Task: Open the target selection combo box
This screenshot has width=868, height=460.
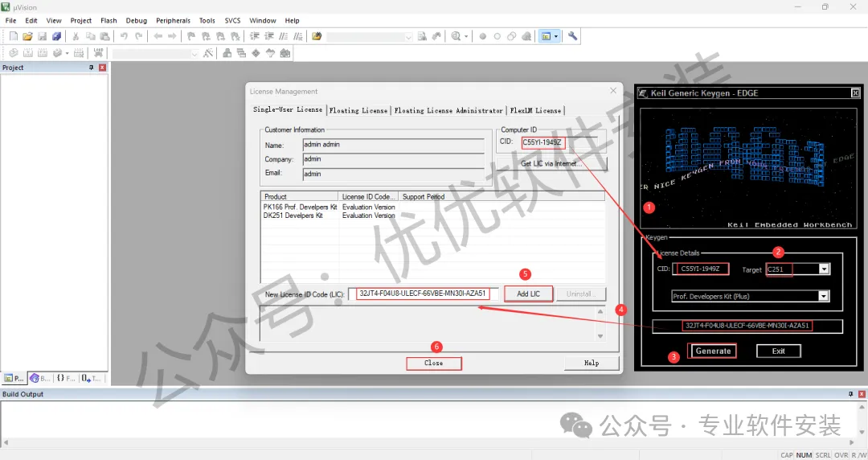Action: point(155,53)
